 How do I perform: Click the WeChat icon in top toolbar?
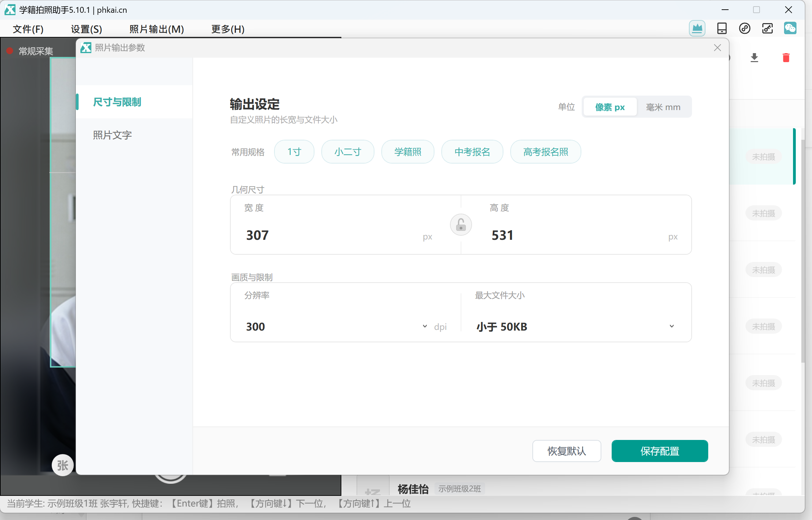pyautogui.click(x=790, y=28)
